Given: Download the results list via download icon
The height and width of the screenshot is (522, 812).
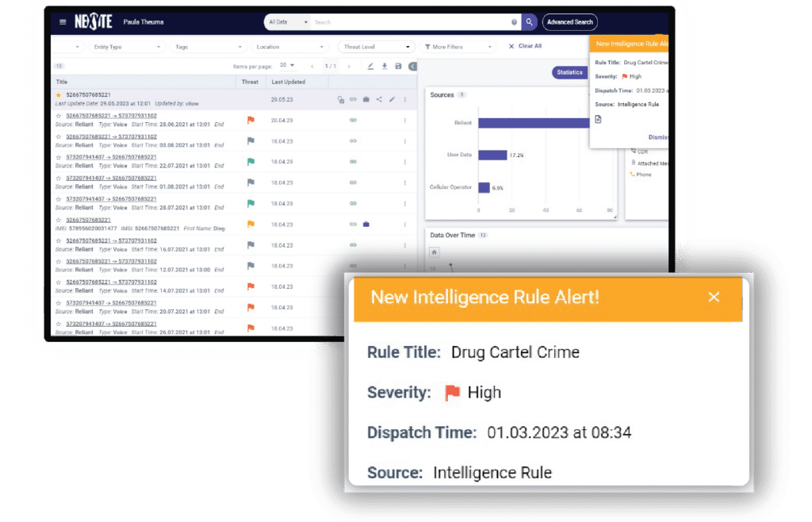Looking at the screenshot, I should (x=385, y=67).
